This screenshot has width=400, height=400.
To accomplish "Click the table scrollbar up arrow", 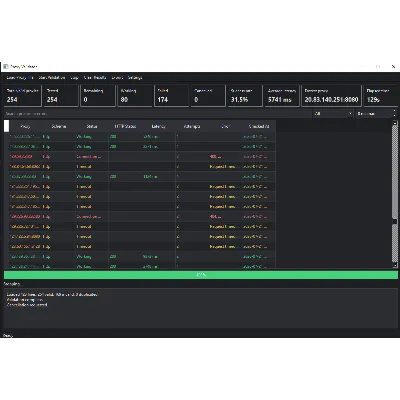I will pos(395,123).
